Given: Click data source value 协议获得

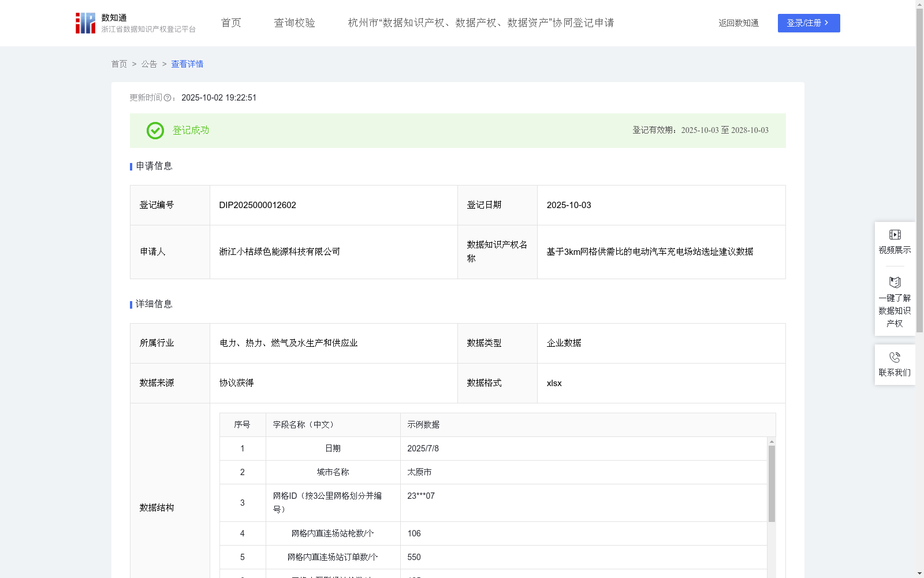Looking at the screenshot, I should point(236,383).
